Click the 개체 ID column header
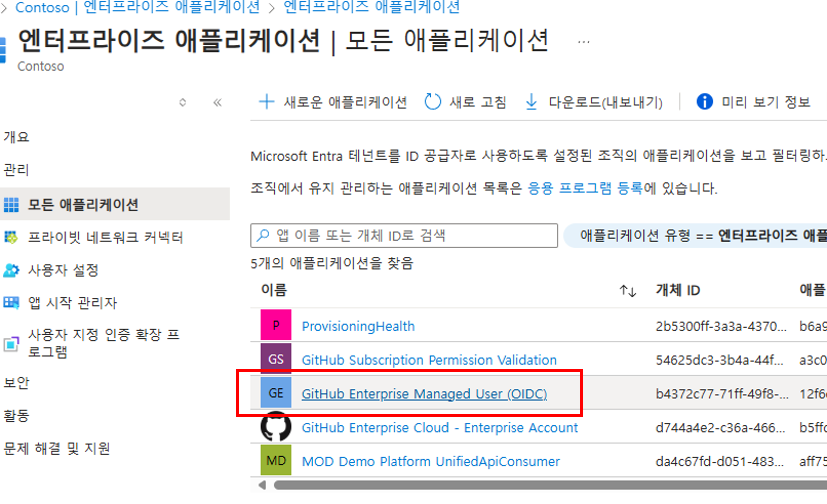This screenshot has width=827, height=504. pos(678,290)
